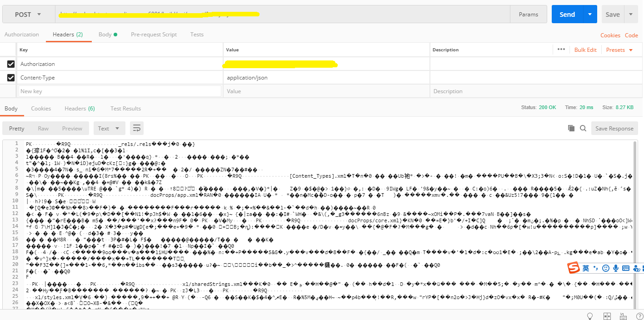The image size is (644, 320).
Task: Open the three-dots column options menu
Action: [561, 50]
